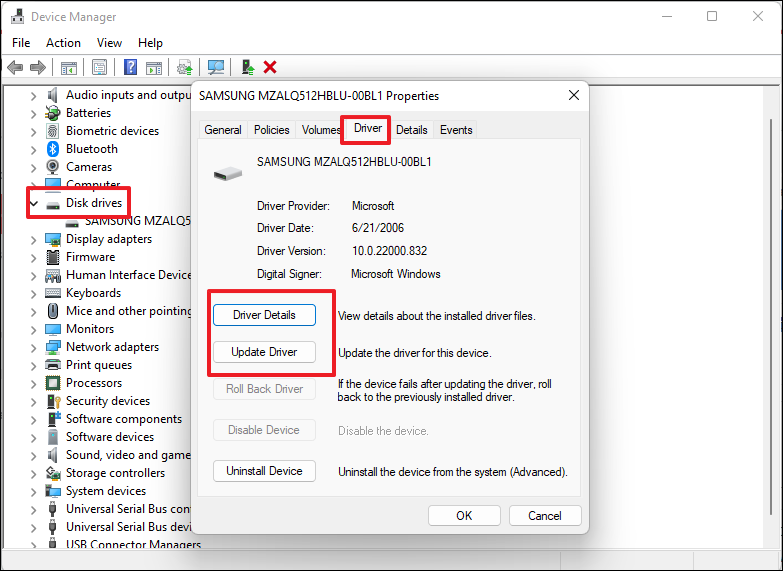Expand the System devices chevron

(33, 492)
